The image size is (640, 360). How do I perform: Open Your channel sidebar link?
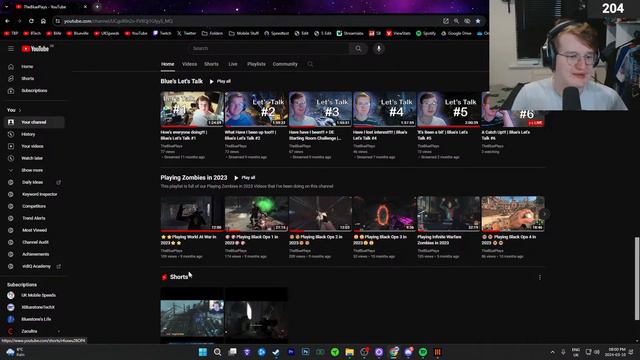pyautogui.click(x=35, y=122)
